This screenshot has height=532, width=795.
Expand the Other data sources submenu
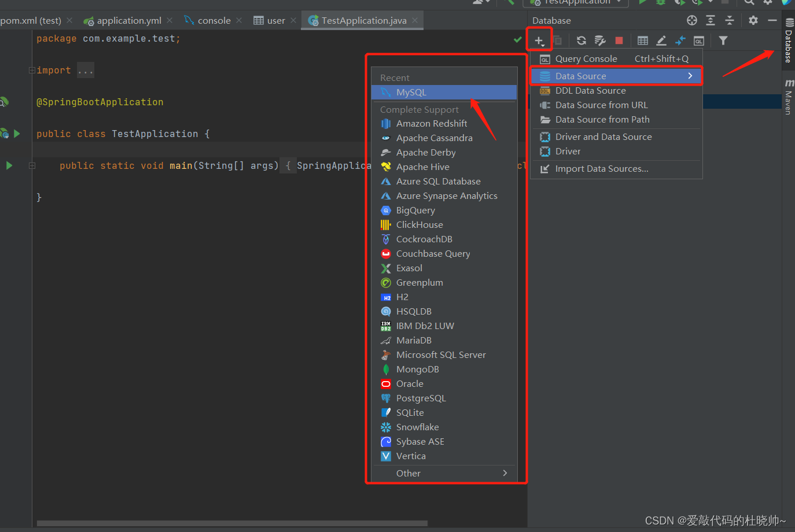point(444,474)
